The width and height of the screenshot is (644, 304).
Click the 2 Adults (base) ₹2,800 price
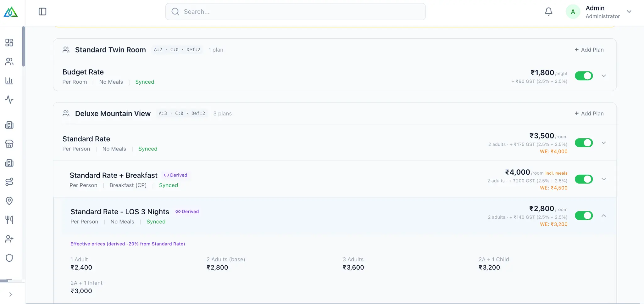coord(217,267)
